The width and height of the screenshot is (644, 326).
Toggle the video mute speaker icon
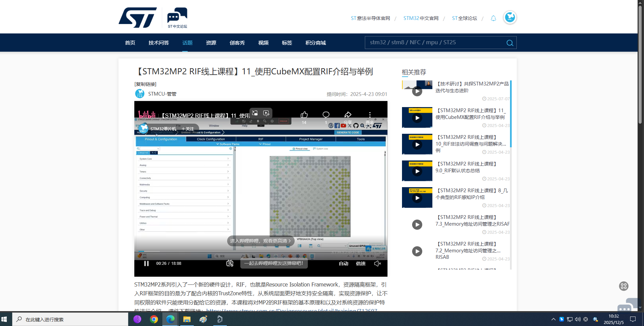(377, 264)
